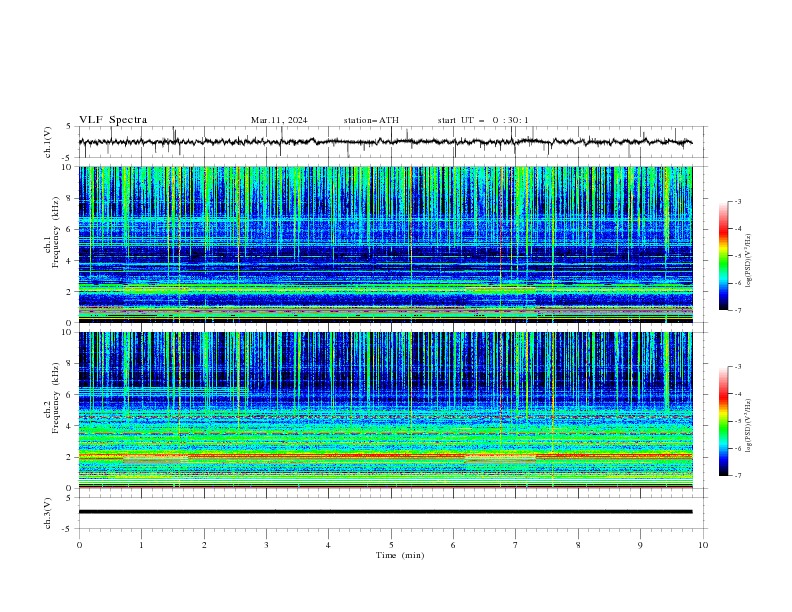
Task: Click the ch.2 "Frequency (kHz)" axis label
Action: [55, 398]
